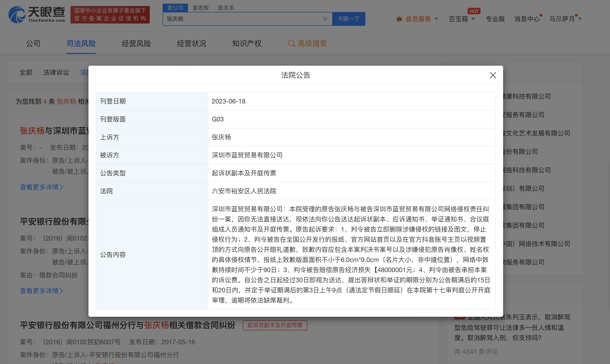This screenshot has height=364, width=610.
Task: Click the TianYanCha logo icon
Action: pyautogui.click(x=17, y=15)
